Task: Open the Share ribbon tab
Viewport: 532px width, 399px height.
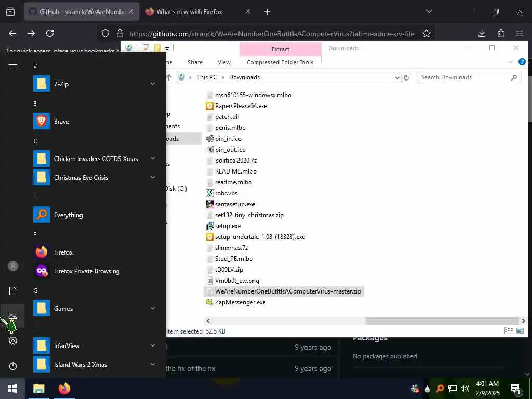Action: (195, 62)
